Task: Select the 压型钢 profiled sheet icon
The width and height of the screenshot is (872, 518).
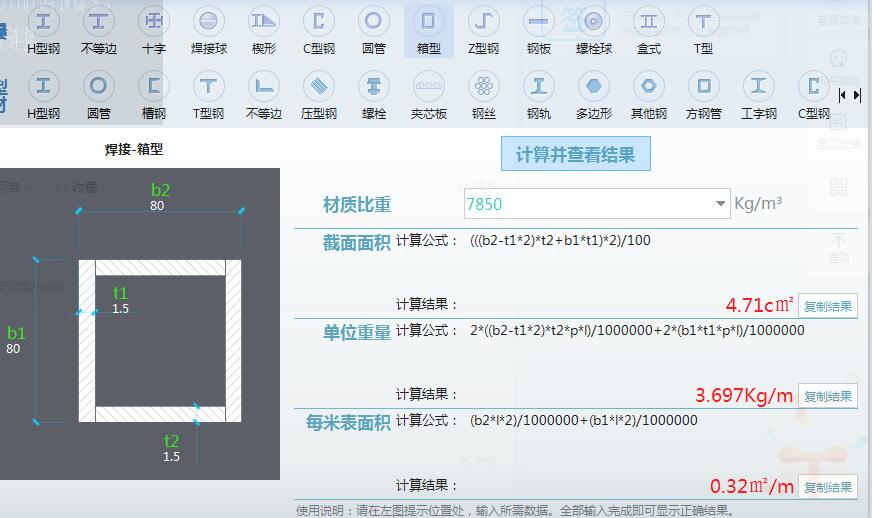Action: tap(319, 97)
